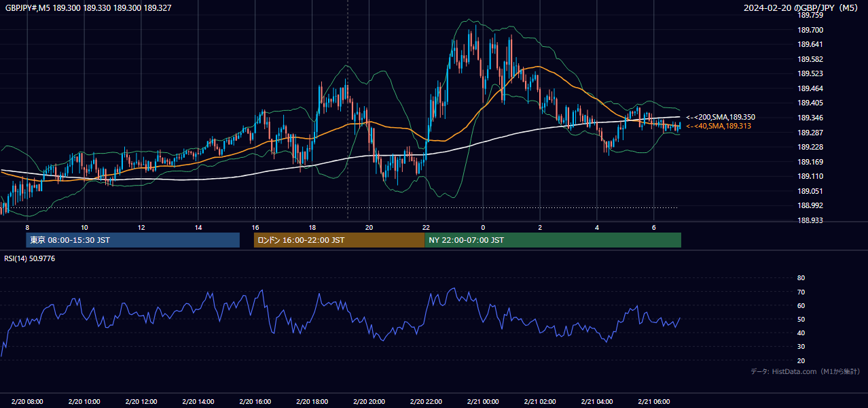Select the 東京 08:00-15:30 JST session bar
Viewport: 868px width, 408px height.
point(132,240)
